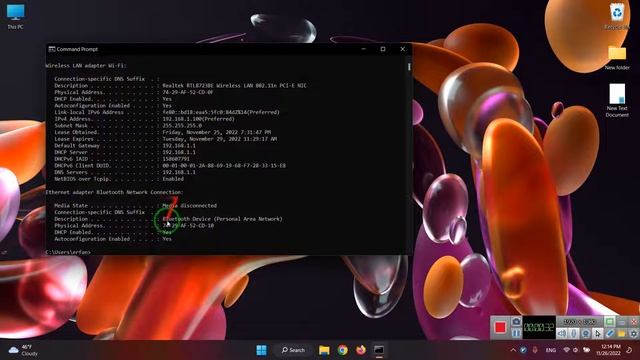The width and height of the screenshot is (640, 360).
Task: Launch Google Chrome from the taskbar
Action: (x=342, y=350)
